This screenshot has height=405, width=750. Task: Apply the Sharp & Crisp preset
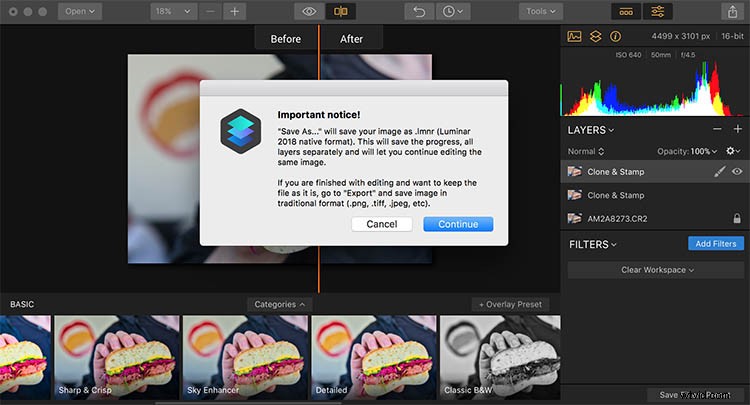117,357
